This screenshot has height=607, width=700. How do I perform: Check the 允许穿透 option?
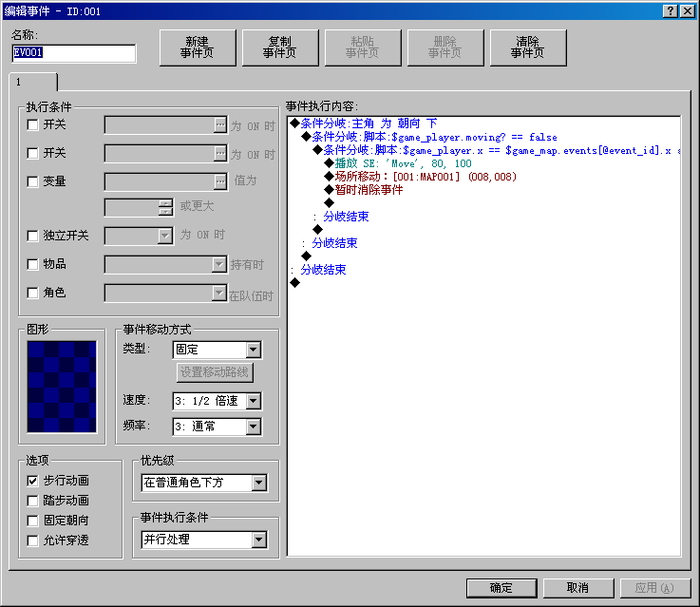pyautogui.click(x=32, y=541)
